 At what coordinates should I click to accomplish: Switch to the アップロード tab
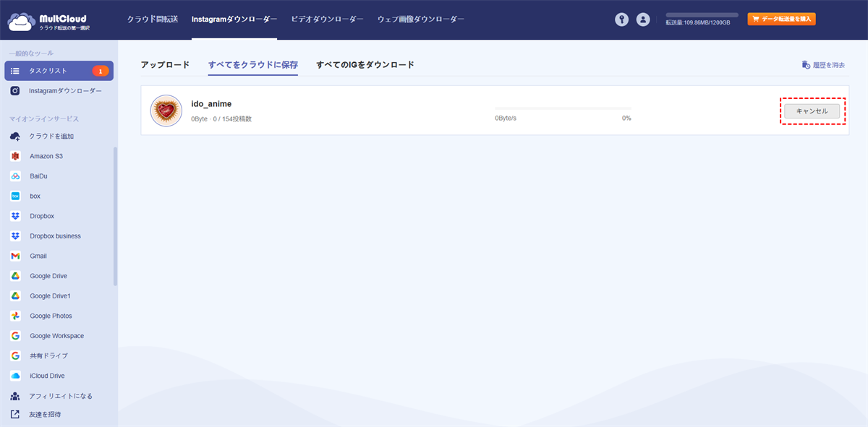[x=165, y=65]
